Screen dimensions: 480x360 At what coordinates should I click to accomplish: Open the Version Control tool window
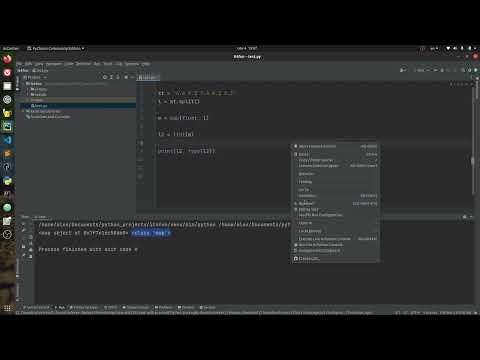[x=36, y=307]
